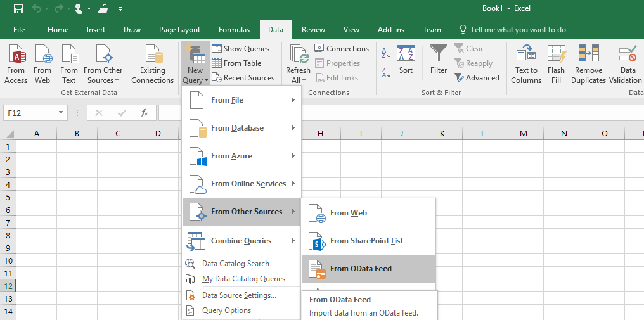Expand the From Other Sources ribbon dropdown
This screenshot has width=644, height=320.
(103, 76)
